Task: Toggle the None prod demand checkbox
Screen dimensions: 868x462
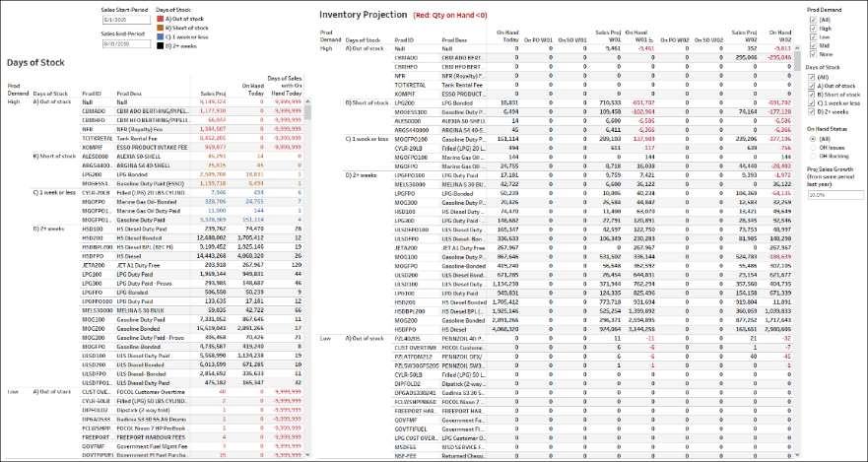Action: 813,53
